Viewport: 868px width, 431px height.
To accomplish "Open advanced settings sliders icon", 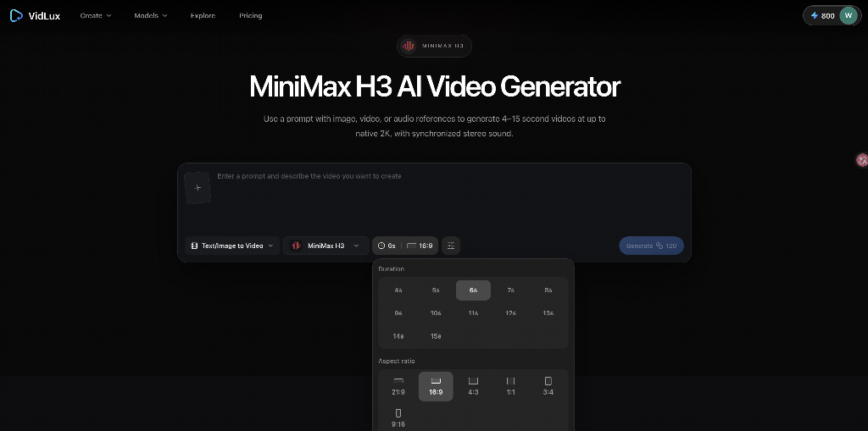I will point(451,246).
